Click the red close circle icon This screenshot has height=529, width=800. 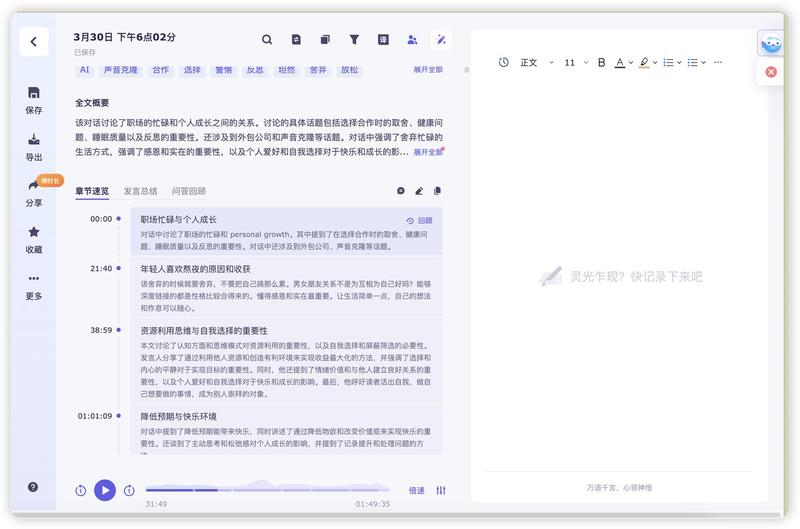pos(771,72)
